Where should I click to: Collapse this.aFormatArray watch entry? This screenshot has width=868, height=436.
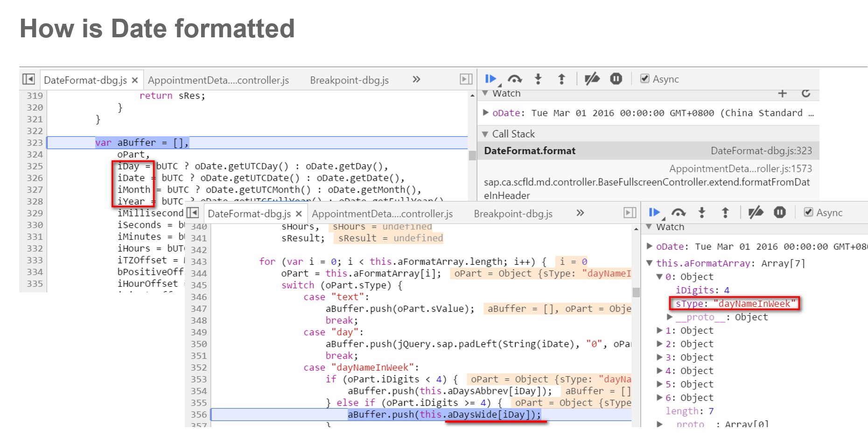tap(649, 263)
